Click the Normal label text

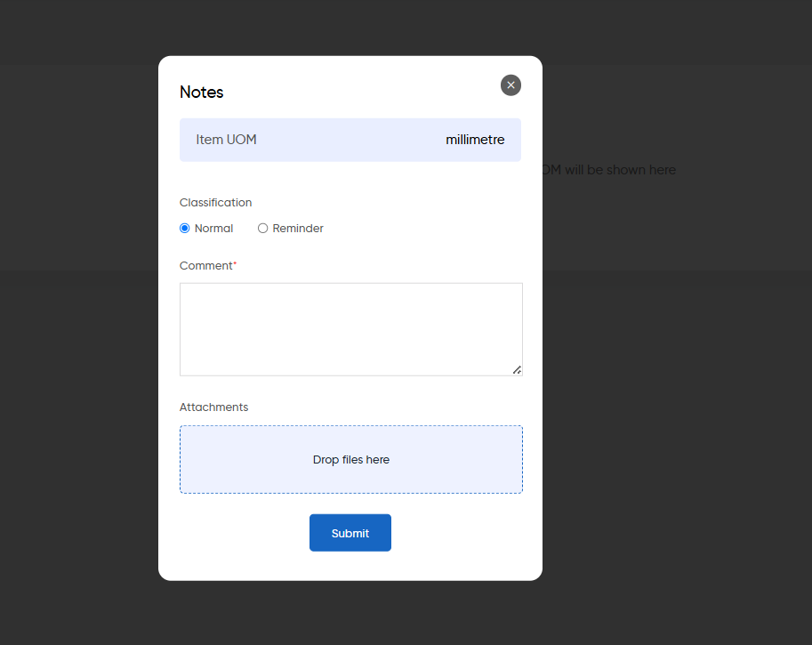tap(213, 229)
